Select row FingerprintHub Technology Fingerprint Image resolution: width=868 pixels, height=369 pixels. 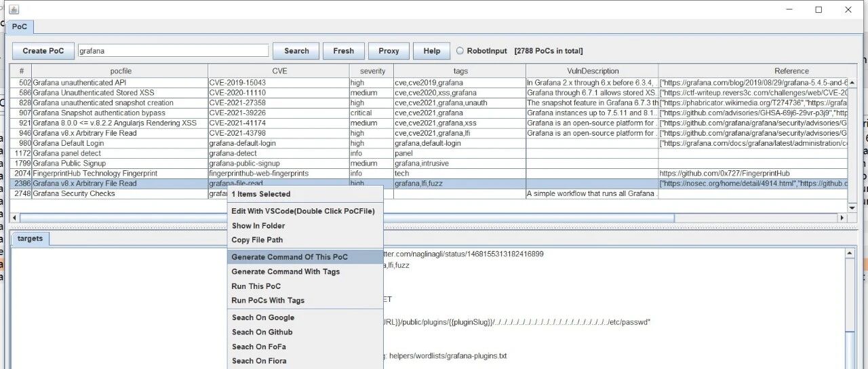coord(429,174)
